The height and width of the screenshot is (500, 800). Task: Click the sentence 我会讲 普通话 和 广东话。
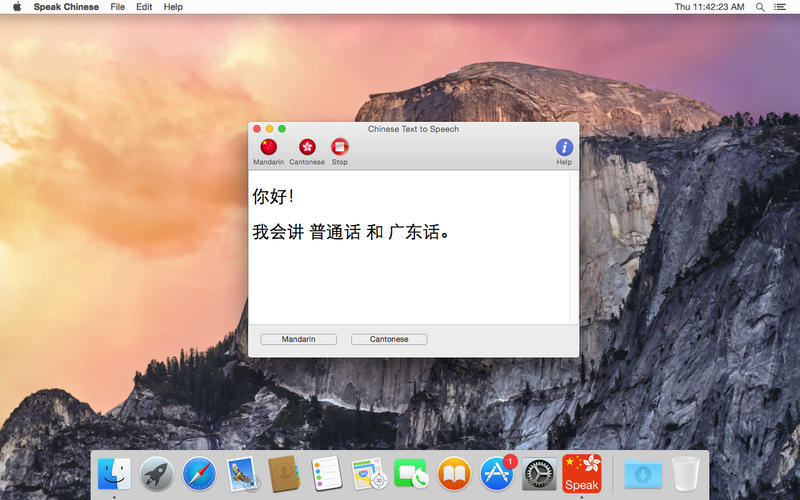[351, 232]
